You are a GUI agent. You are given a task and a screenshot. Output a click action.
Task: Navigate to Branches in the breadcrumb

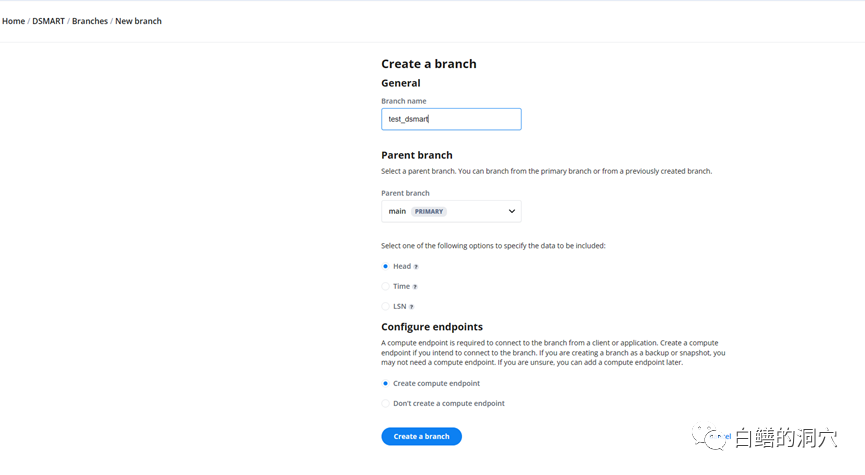[x=90, y=21]
